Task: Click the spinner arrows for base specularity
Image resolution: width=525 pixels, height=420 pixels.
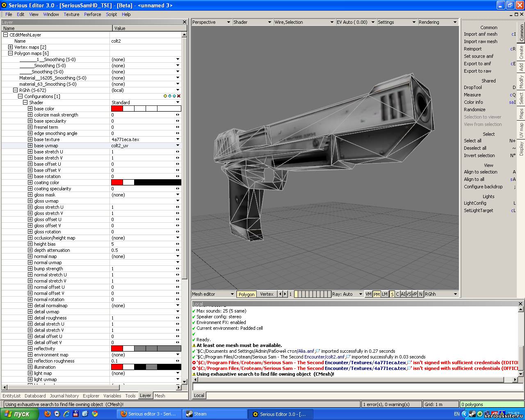Action: click(178, 121)
